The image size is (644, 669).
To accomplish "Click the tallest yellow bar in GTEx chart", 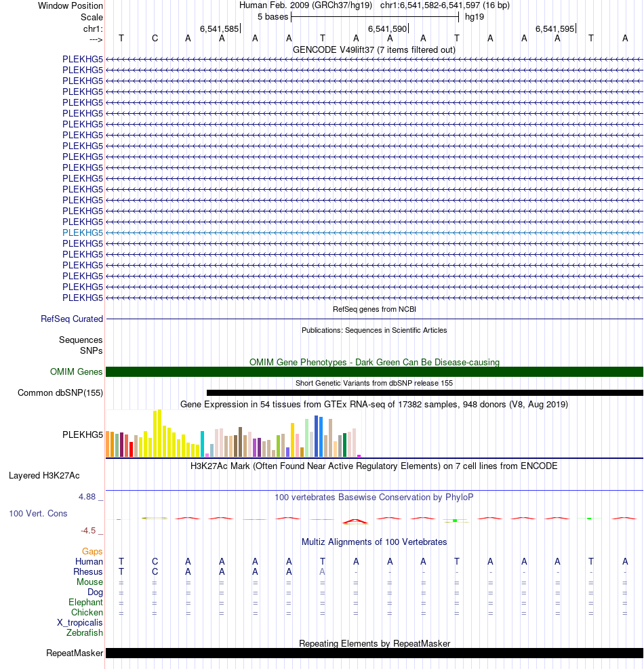I will (x=159, y=433).
